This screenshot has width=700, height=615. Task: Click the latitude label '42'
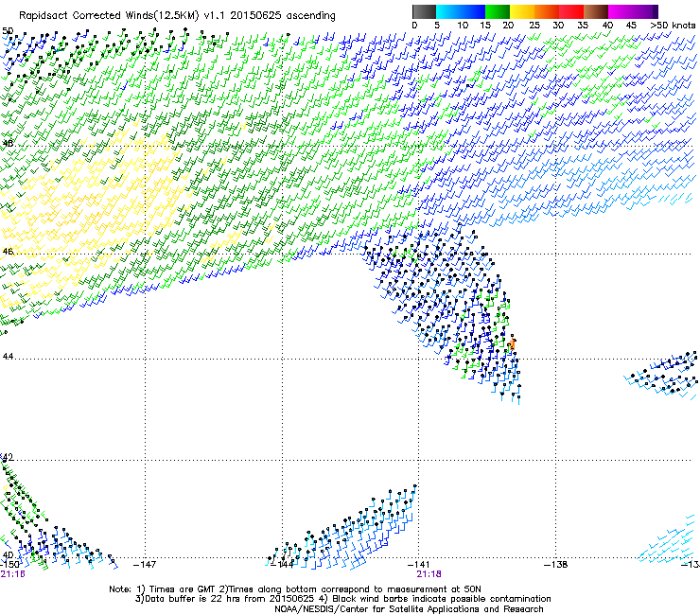(x=8, y=457)
